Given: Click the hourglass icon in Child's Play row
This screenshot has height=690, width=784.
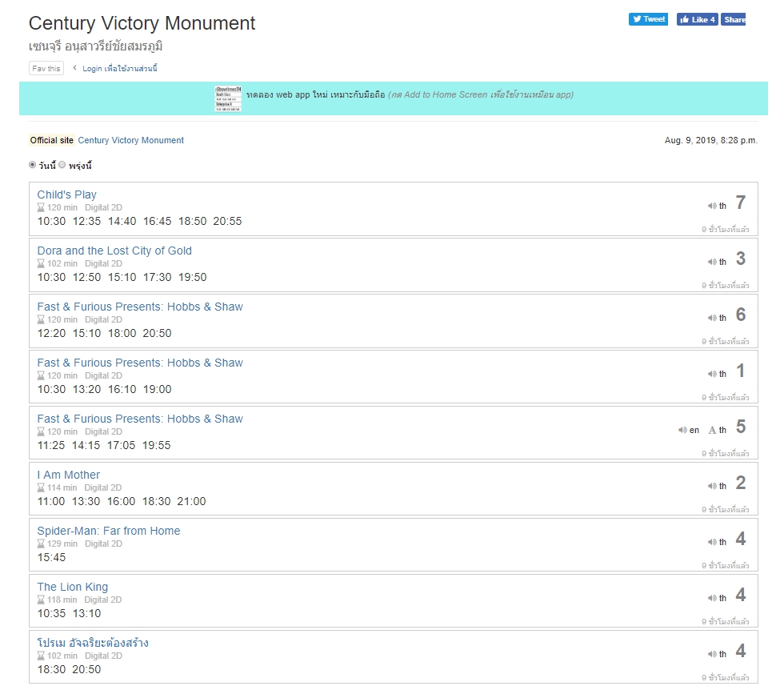Looking at the screenshot, I should [41, 207].
